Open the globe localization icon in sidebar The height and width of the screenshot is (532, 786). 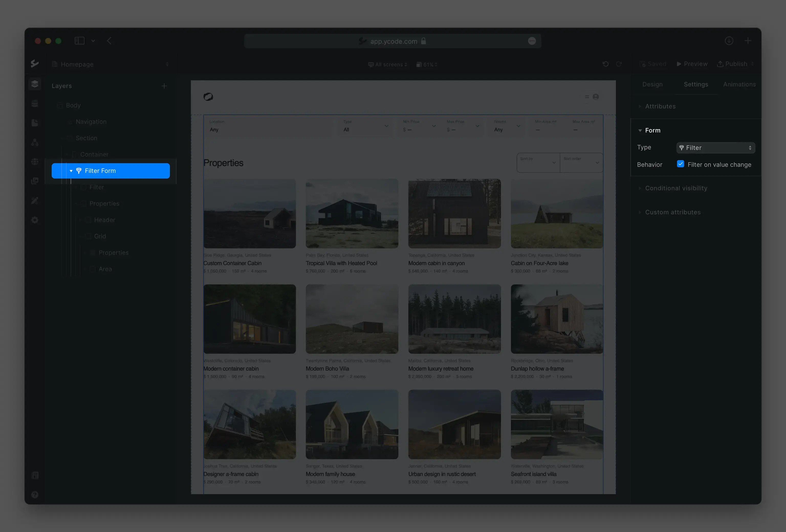point(35,162)
